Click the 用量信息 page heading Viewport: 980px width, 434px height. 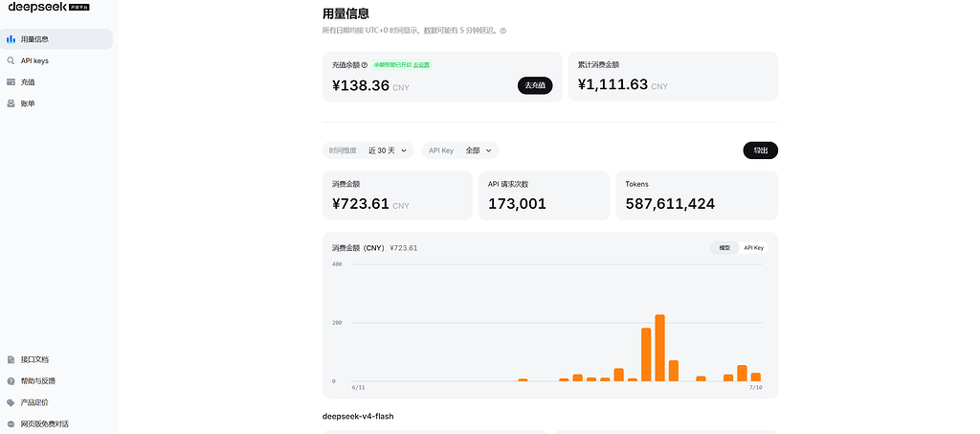click(x=345, y=13)
